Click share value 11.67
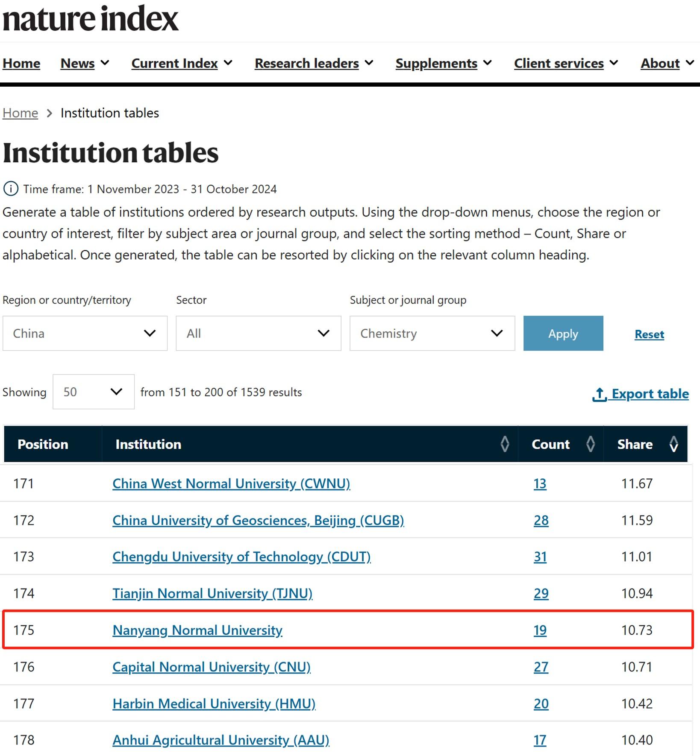This screenshot has width=700, height=756. tap(637, 483)
